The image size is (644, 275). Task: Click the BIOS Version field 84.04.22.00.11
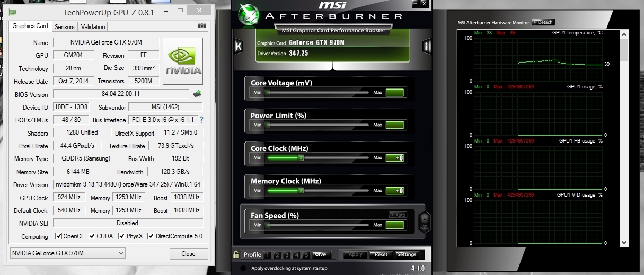121,94
